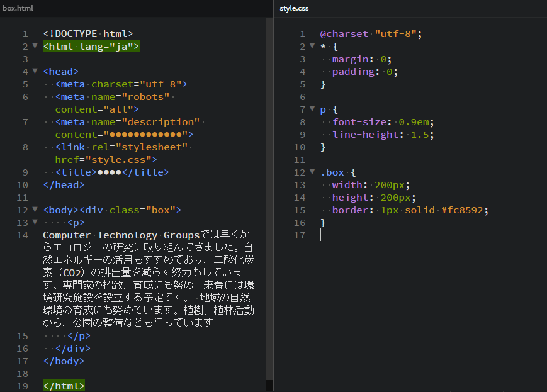The image size is (547, 392).
Task: Click the link rel="stylesheet" text
Action: pyautogui.click(x=121, y=147)
